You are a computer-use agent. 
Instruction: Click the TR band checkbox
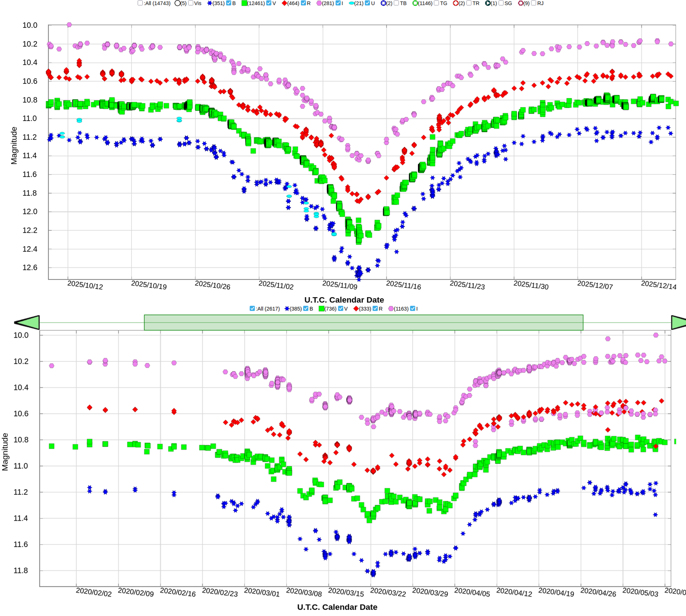[469, 3]
